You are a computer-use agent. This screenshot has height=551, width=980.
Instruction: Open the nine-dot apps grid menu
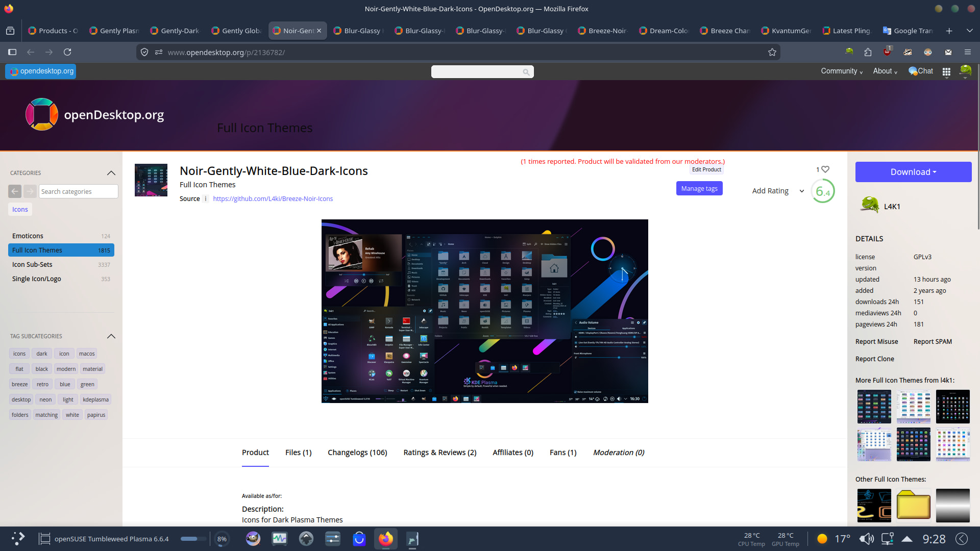coord(946,71)
